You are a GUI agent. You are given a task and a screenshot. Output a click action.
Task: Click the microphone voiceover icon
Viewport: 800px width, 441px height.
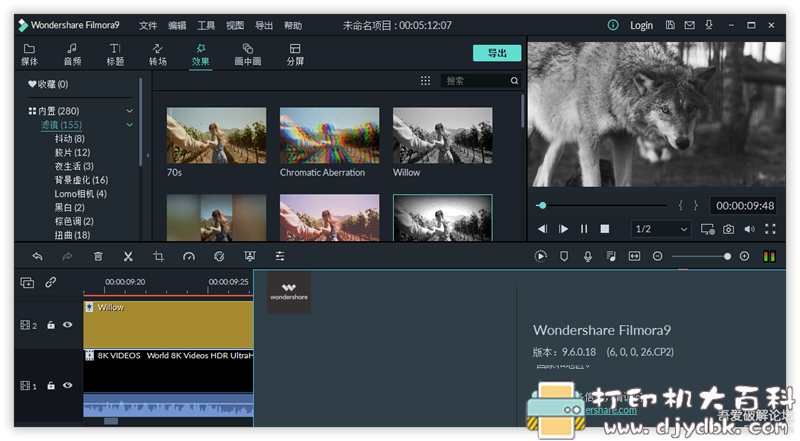tap(588, 256)
